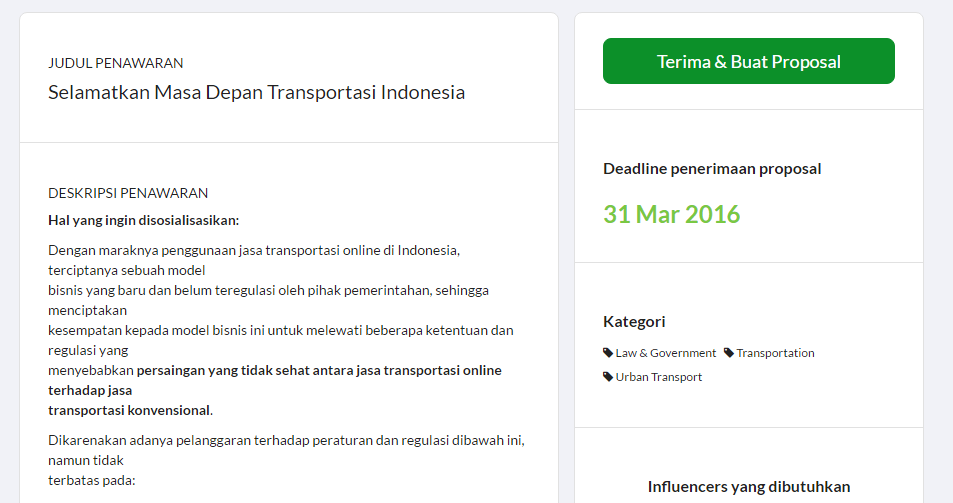
Task: Click the Terima & Buat Proposal button
Action: coord(748,61)
